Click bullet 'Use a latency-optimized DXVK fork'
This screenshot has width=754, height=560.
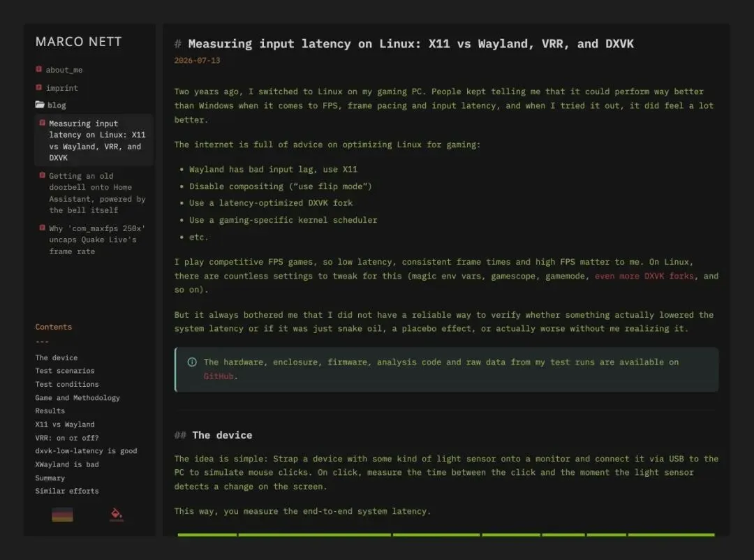(271, 203)
